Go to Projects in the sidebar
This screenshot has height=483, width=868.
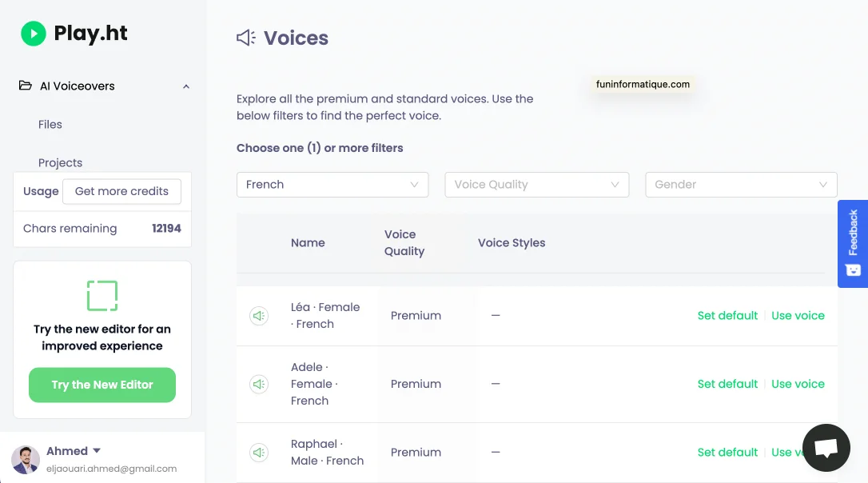(61, 162)
